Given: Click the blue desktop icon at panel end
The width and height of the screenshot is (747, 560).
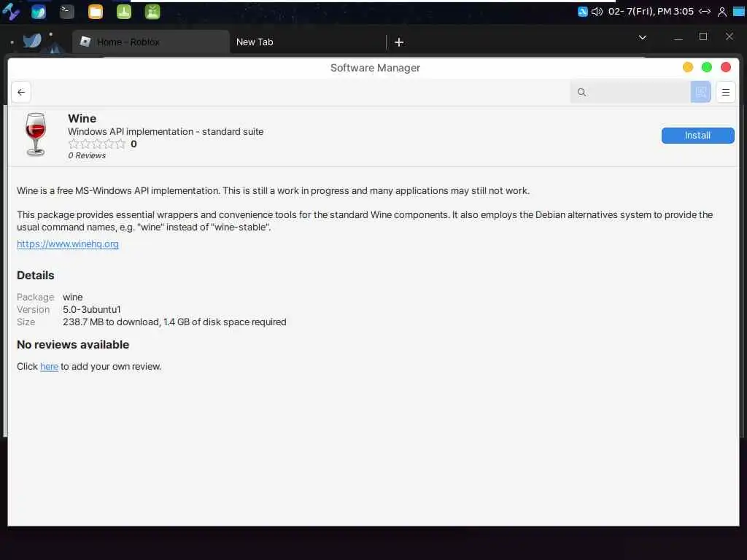Looking at the screenshot, I should 739,12.
